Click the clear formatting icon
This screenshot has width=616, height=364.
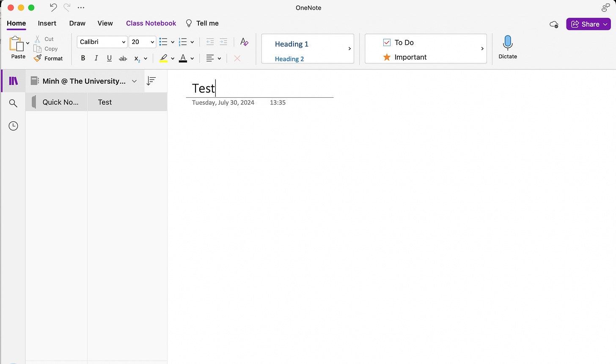point(244,41)
